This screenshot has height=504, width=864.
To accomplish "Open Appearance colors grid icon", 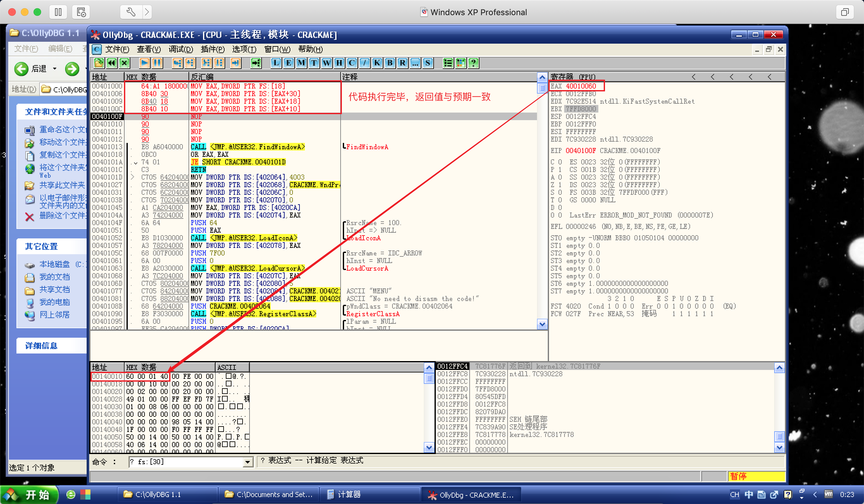I will tap(461, 63).
